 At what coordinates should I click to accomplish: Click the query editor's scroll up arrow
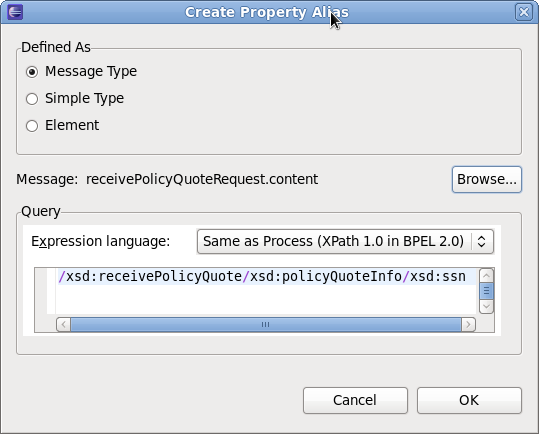(486, 276)
